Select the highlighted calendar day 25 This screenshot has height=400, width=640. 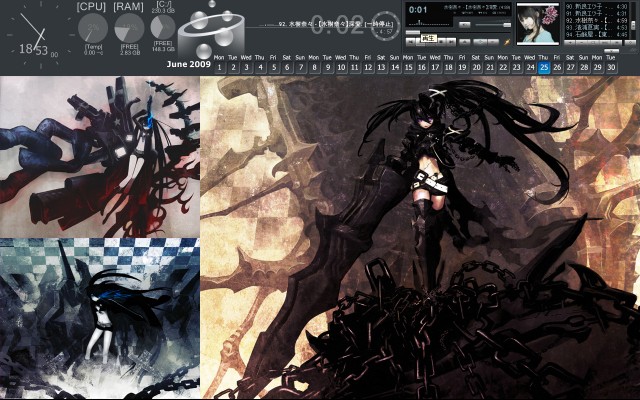tap(544, 67)
